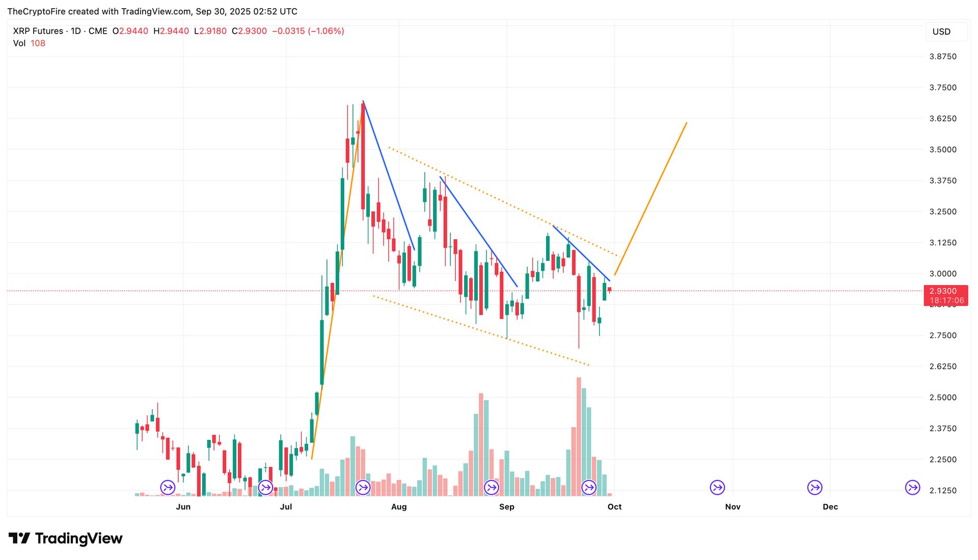Click the purple event marker before Sep
Screen dimensions: 978x560
tap(491, 487)
